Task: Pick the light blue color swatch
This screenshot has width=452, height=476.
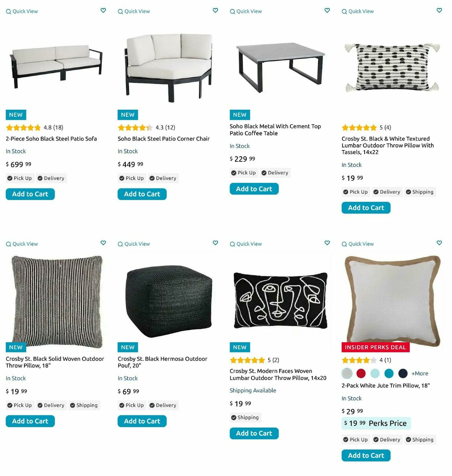Action: pyautogui.click(x=375, y=373)
